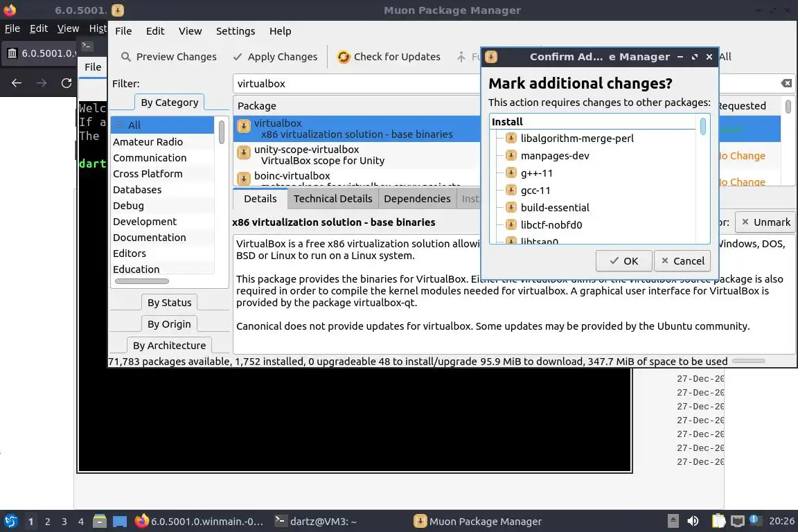Select the Communication category
Image resolution: width=798 pixels, height=532 pixels.
[162, 158]
